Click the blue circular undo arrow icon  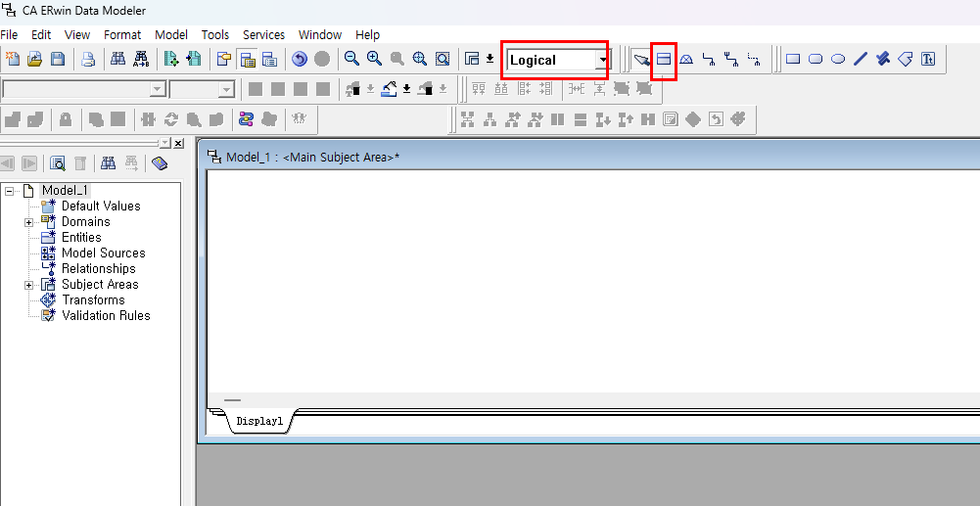point(300,60)
